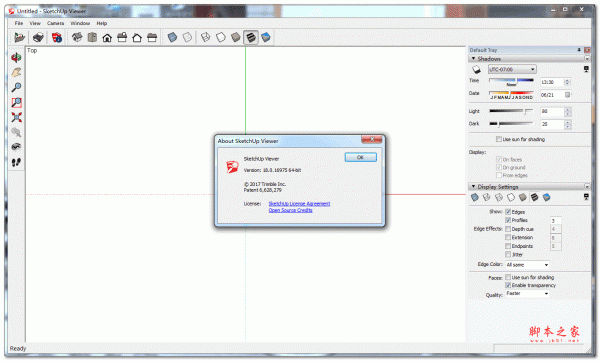Viewport: 600px width, 361px height.
Task: Open a model file with toolbar Open icon
Action: [x=19, y=38]
